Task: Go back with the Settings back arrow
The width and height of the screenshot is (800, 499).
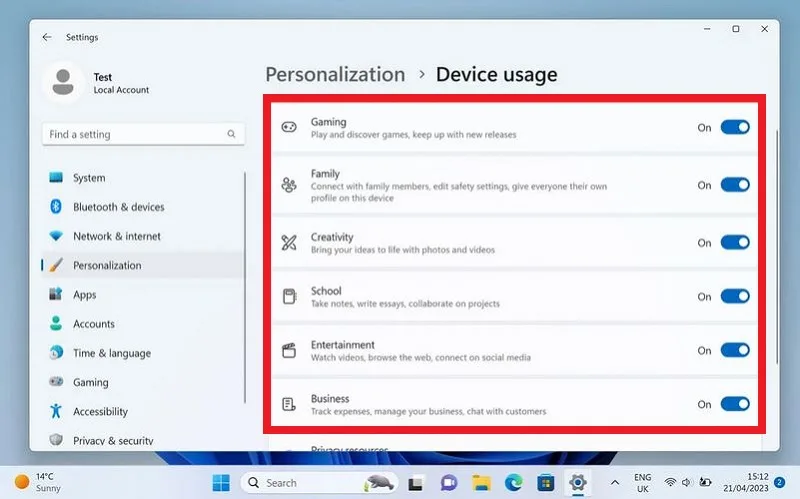Action: (47, 37)
